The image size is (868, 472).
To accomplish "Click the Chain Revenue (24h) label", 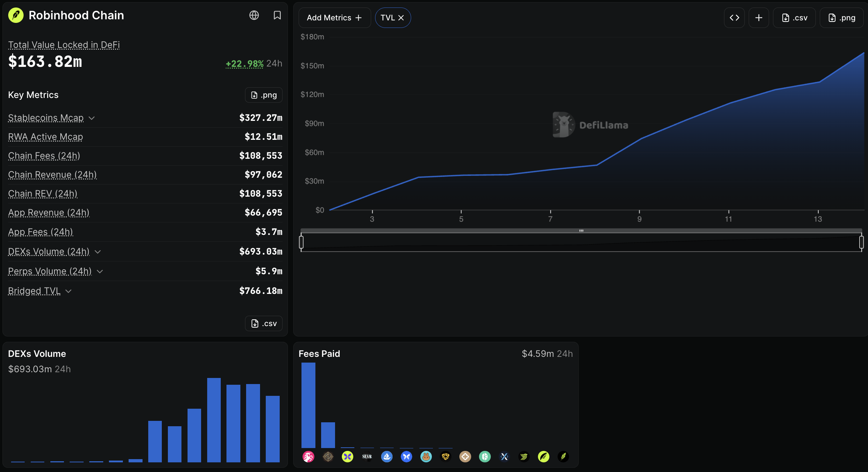I will point(53,175).
